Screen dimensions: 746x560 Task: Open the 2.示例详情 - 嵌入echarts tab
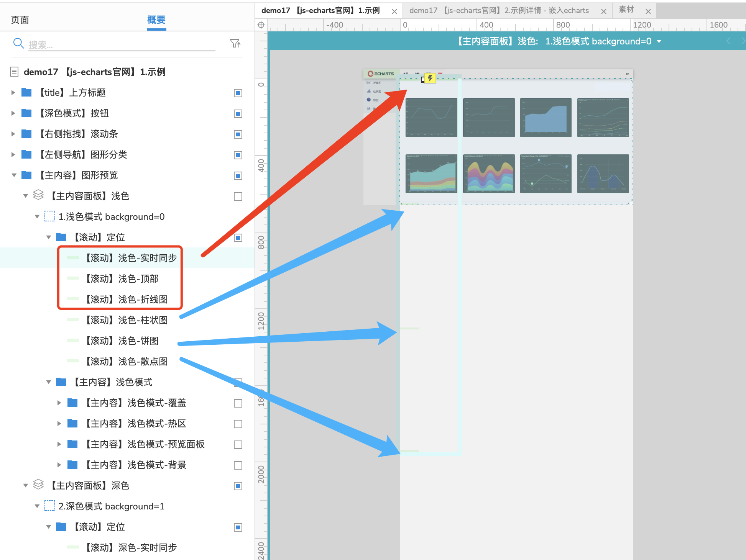(499, 10)
